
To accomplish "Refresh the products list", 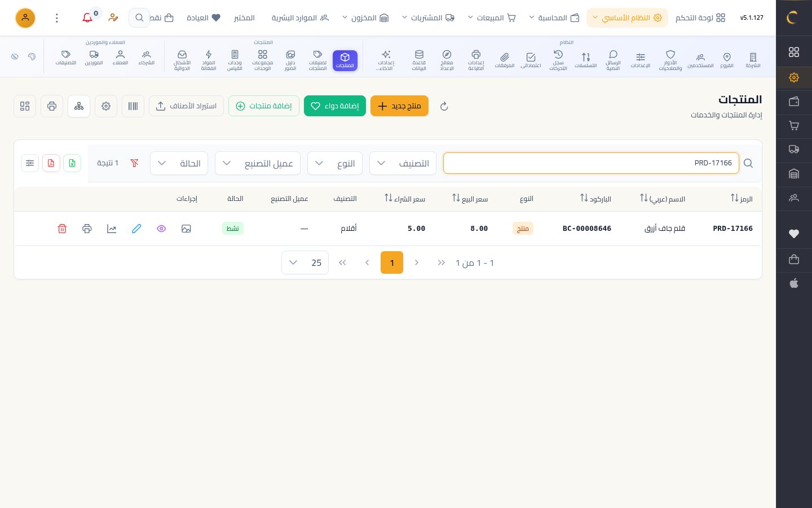I will [x=444, y=106].
